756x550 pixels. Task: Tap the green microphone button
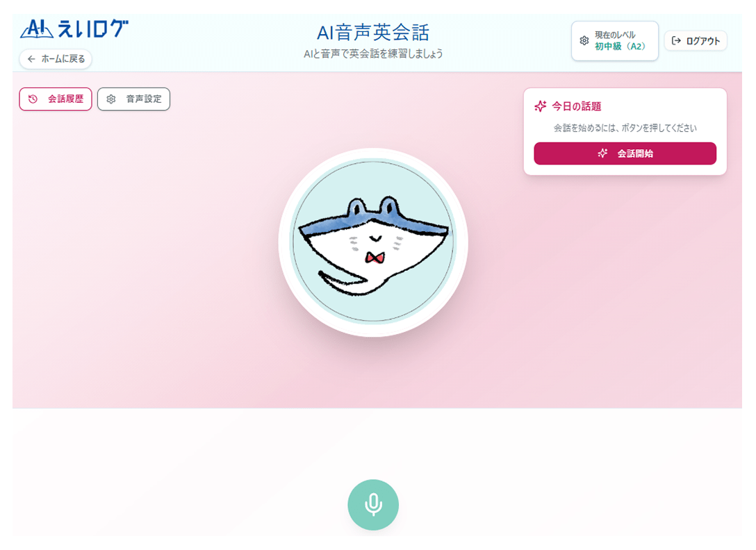point(372,505)
